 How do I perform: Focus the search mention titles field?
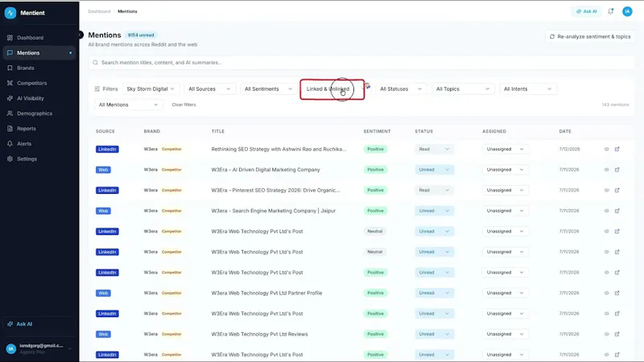pos(361,63)
